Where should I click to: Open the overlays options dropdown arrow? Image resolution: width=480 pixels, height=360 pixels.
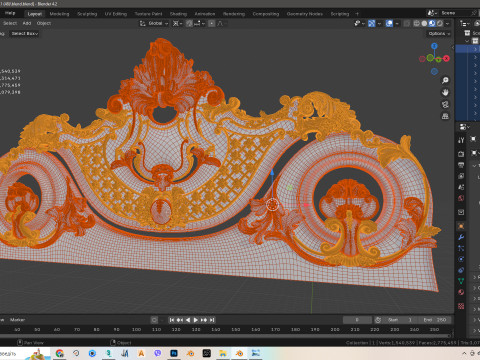pos(397,23)
